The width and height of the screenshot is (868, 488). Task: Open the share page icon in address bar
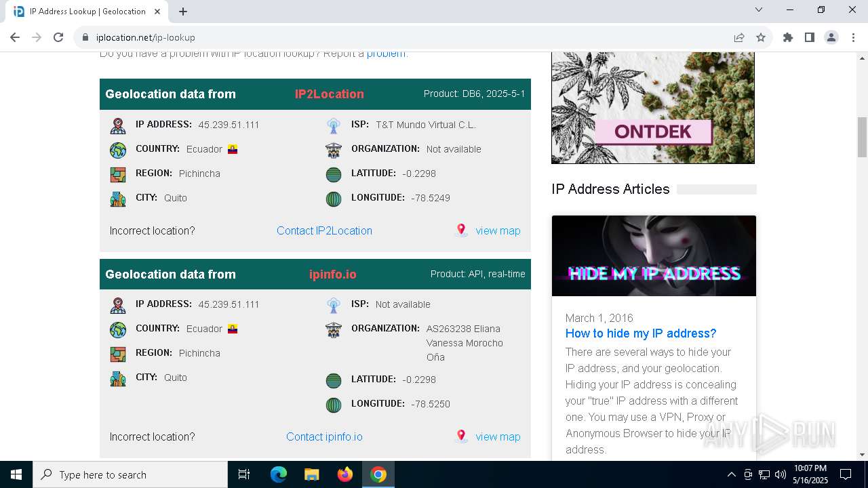pos(739,37)
